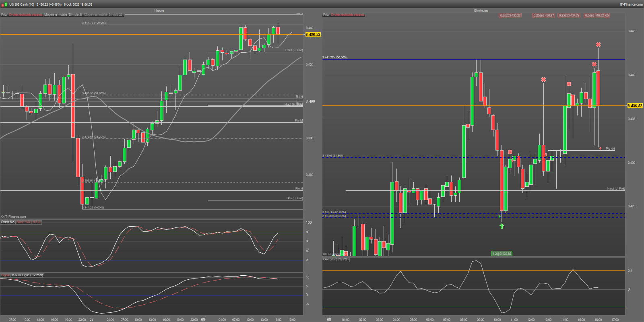
Task: Select 'Ordres exécutés récents' in the 1 heure chart
Action: (x=25, y=15)
